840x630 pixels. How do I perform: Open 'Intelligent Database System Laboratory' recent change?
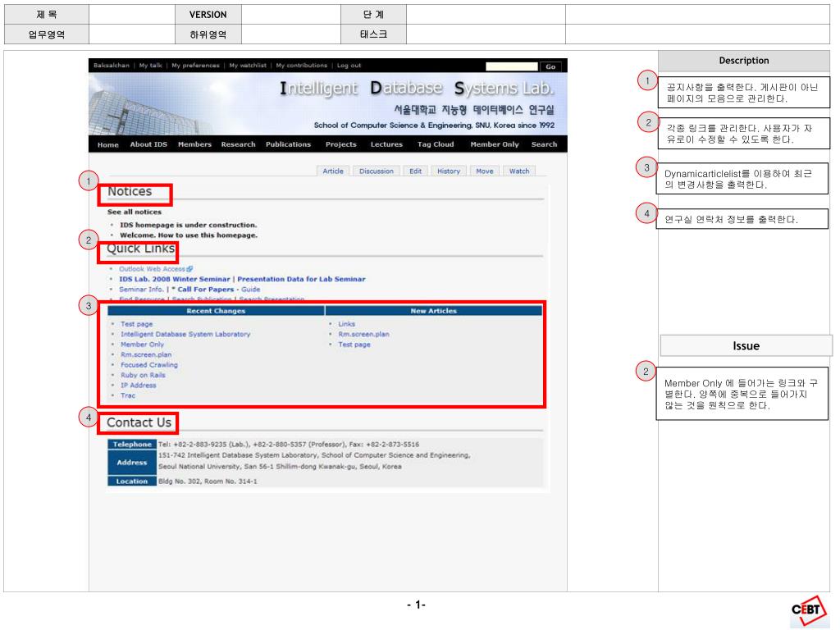[185, 335]
